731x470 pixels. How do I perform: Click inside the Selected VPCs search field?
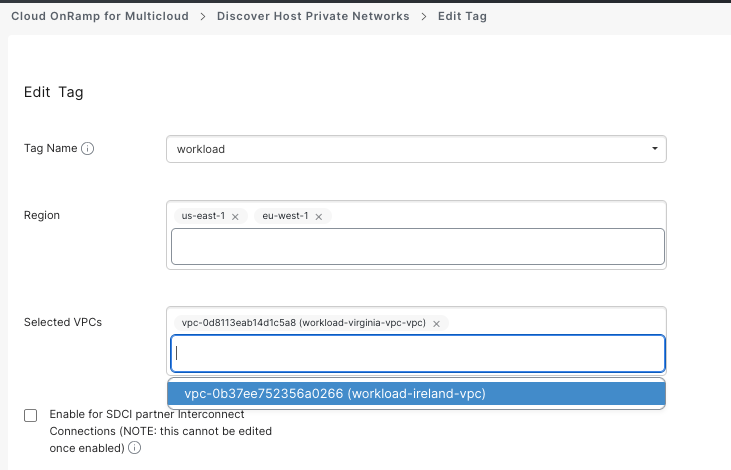click(x=417, y=352)
